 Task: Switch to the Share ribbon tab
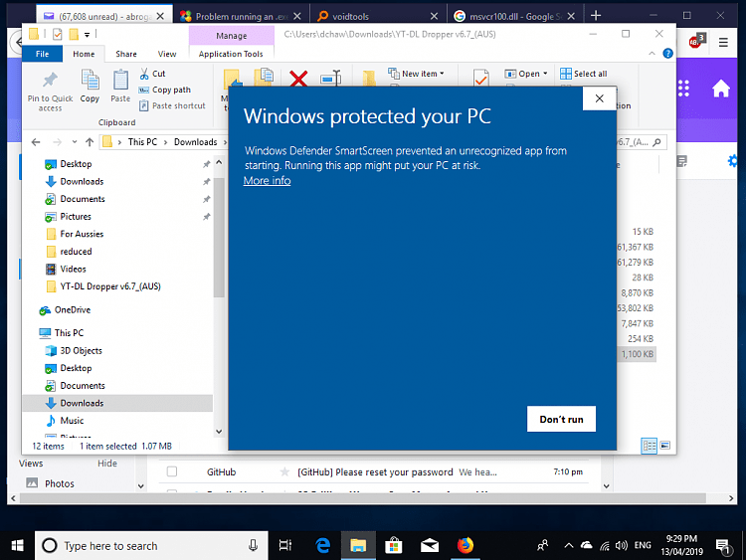(x=126, y=54)
